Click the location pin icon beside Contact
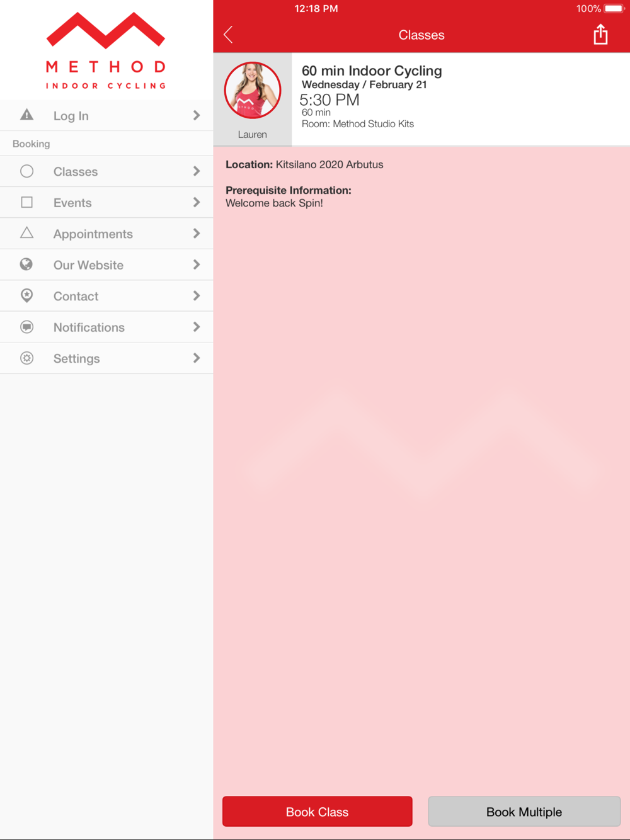The width and height of the screenshot is (630, 840). [26, 295]
